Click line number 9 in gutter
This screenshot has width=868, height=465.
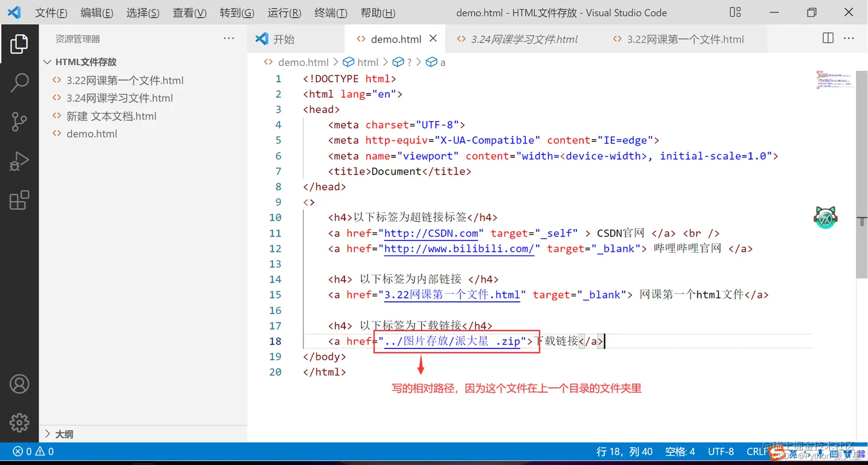pos(278,202)
